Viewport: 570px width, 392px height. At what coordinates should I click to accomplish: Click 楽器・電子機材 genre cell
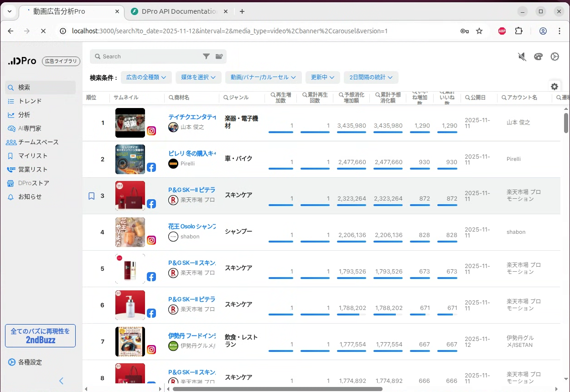pos(242,122)
